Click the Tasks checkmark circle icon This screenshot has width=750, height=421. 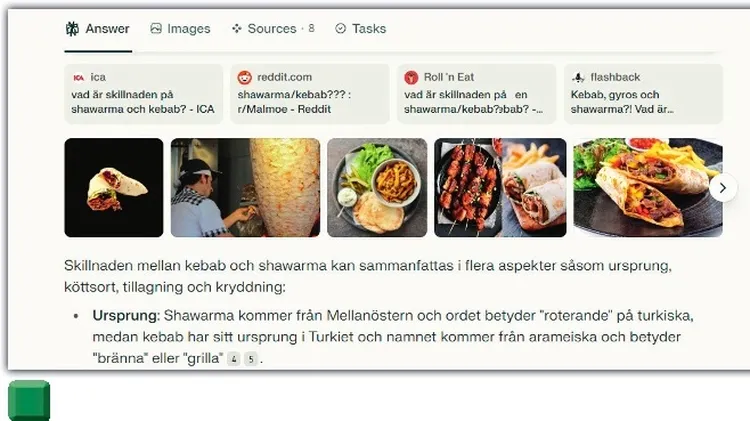341,29
